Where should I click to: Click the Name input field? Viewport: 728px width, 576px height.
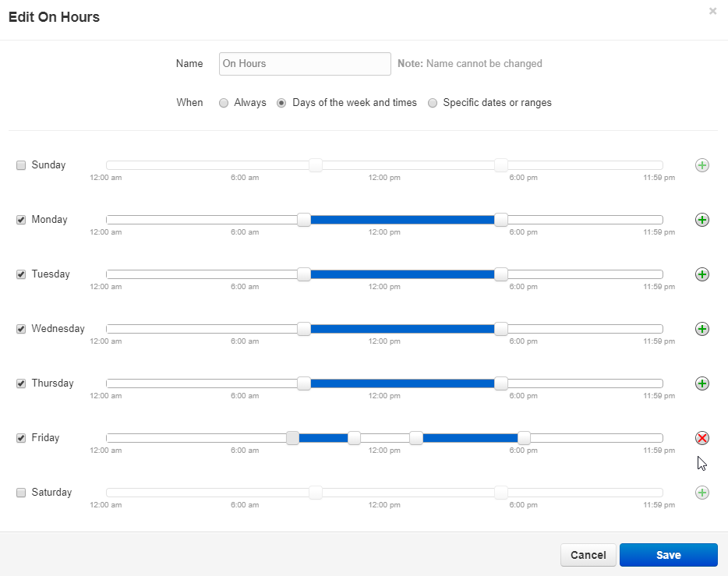click(x=305, y=64)
